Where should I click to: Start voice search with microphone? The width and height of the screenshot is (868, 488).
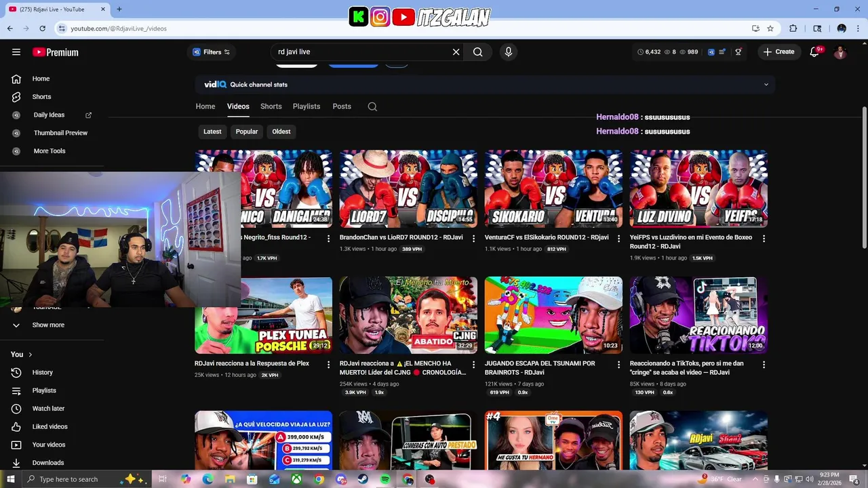pyautogui.click(x=508, y=52)
